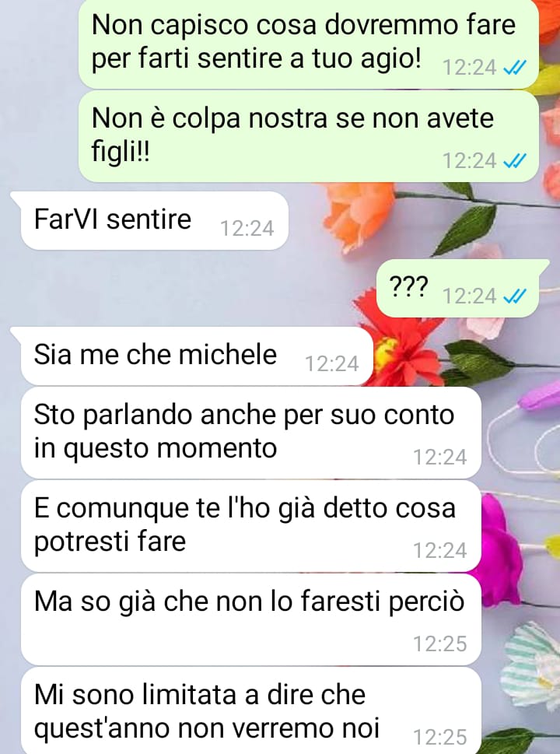
Task: Tap the 12:25 timestamp on 'quest'anno non verremo noi'
Action: tap(439, 737)
